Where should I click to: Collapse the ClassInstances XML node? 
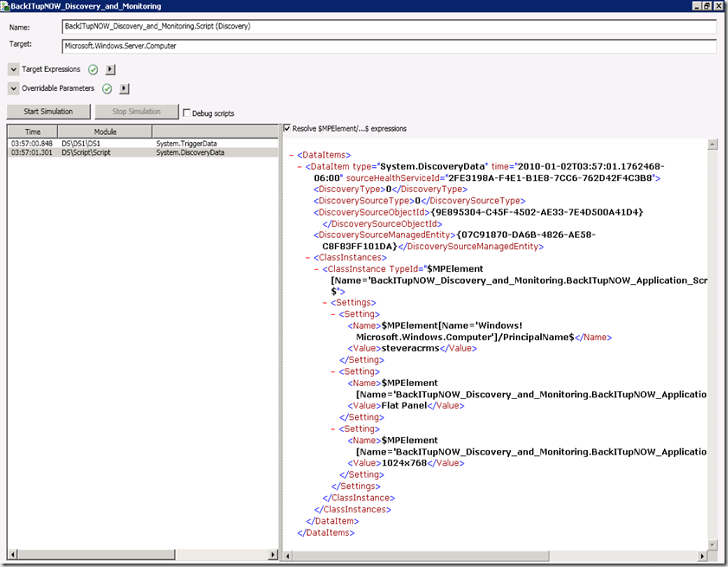pos(309,257)
